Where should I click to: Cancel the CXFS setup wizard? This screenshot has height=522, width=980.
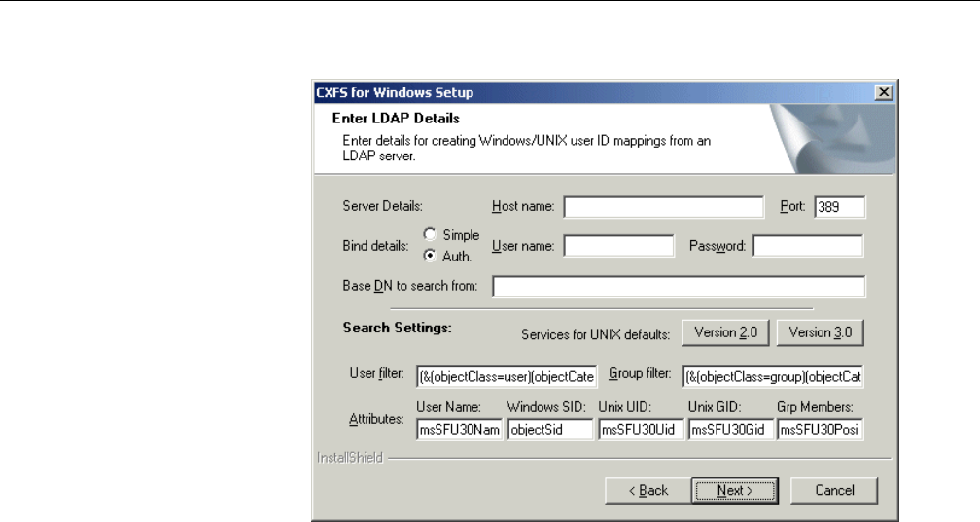click(x=834, y=491)
